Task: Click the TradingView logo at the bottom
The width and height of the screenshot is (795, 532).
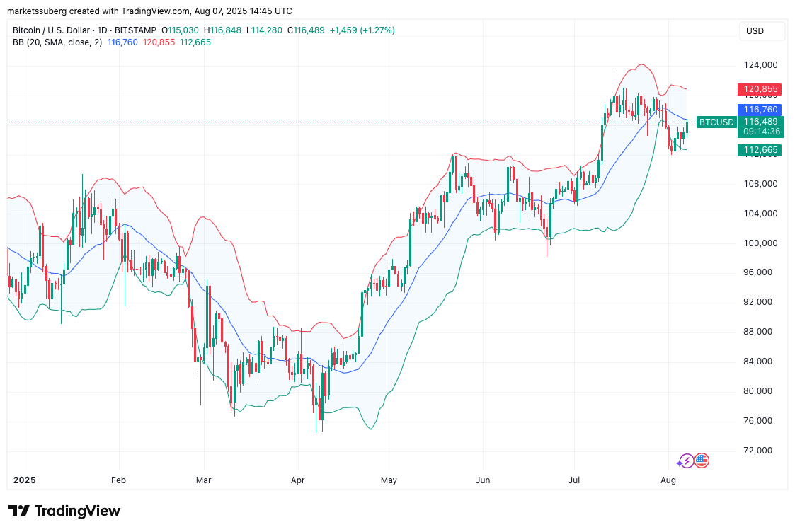Action: [x=64, y=511]
